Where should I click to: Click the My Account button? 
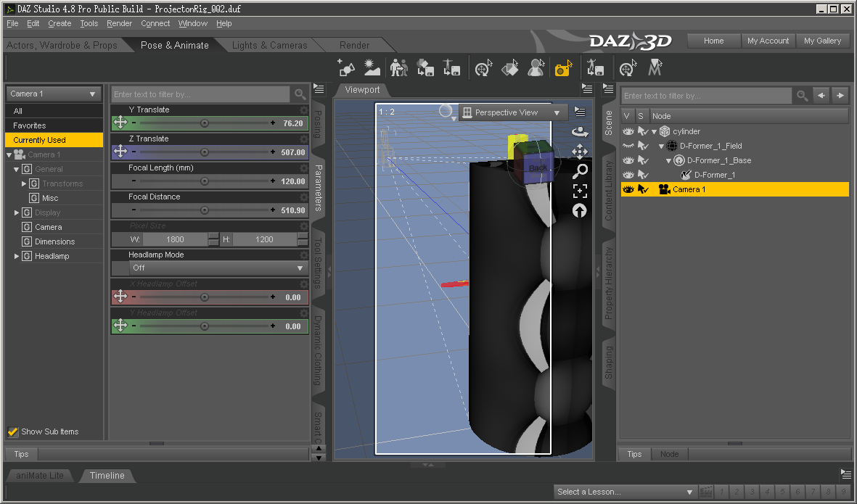(768, 41)
